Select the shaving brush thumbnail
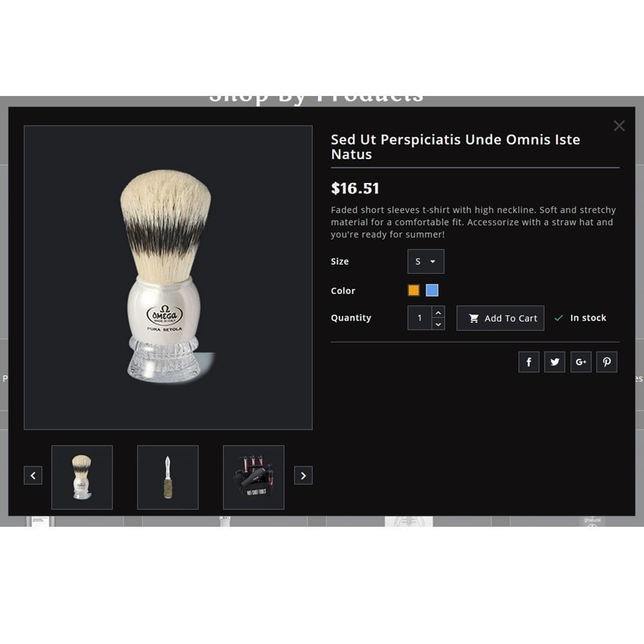644x644 pixels. (82, 477)
